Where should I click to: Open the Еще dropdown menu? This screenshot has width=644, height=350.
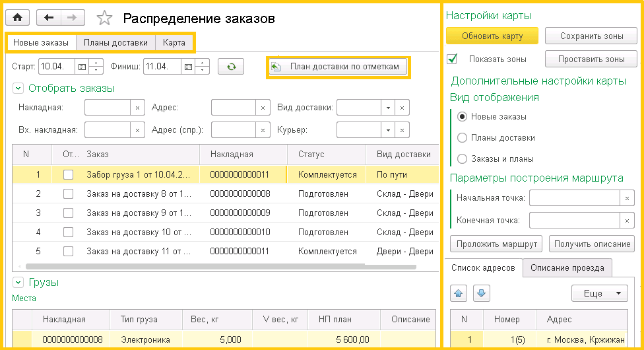coord(600,293)
